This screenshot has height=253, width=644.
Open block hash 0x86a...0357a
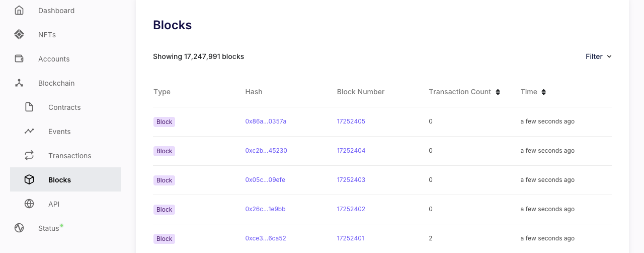tap(266, 121)
